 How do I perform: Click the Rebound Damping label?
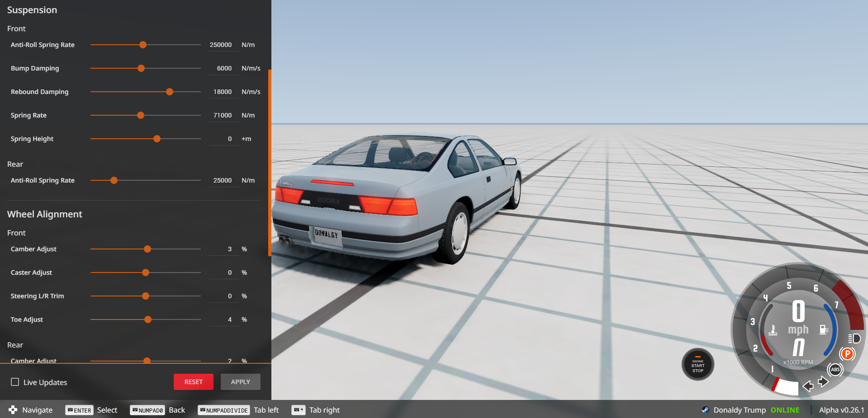(x=40, y=92)
